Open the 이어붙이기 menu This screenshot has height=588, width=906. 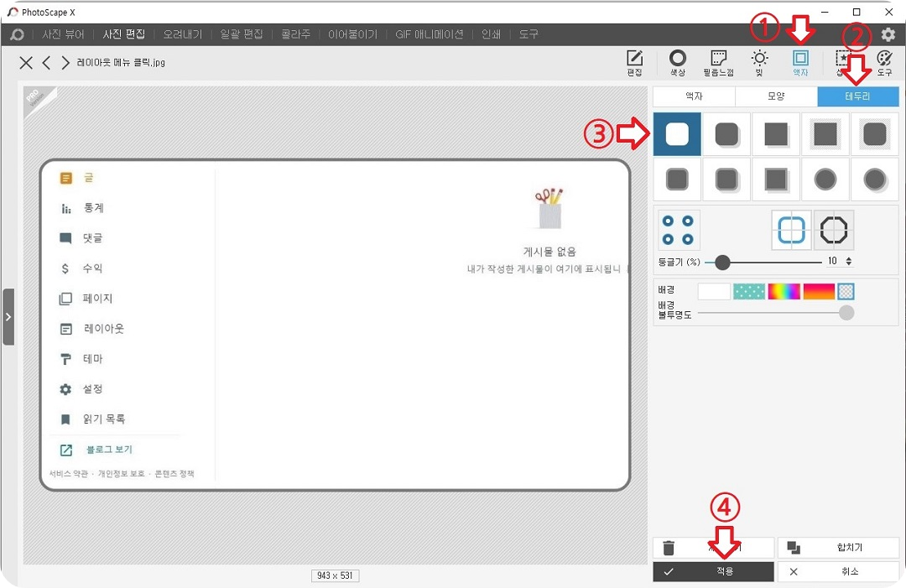(352, 34)
